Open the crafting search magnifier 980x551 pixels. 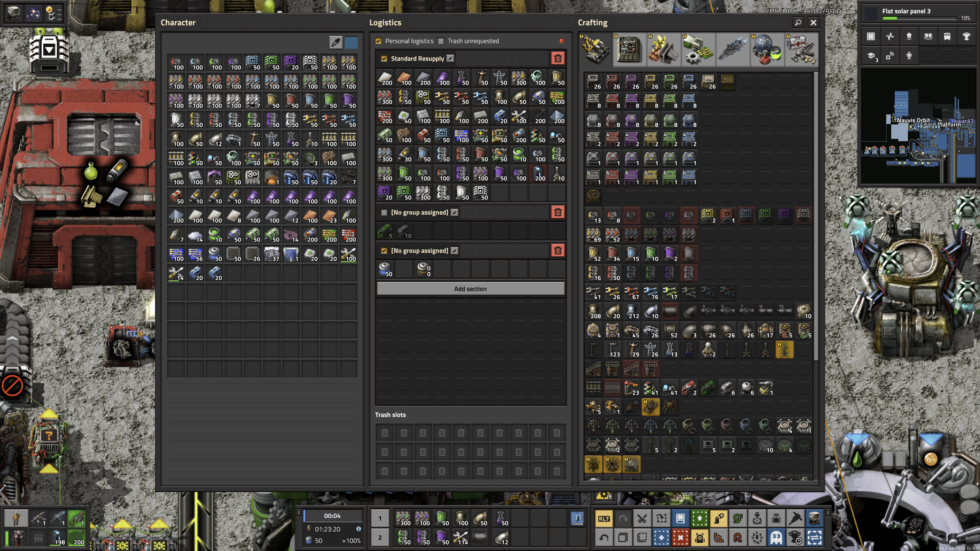click(798, 23)
